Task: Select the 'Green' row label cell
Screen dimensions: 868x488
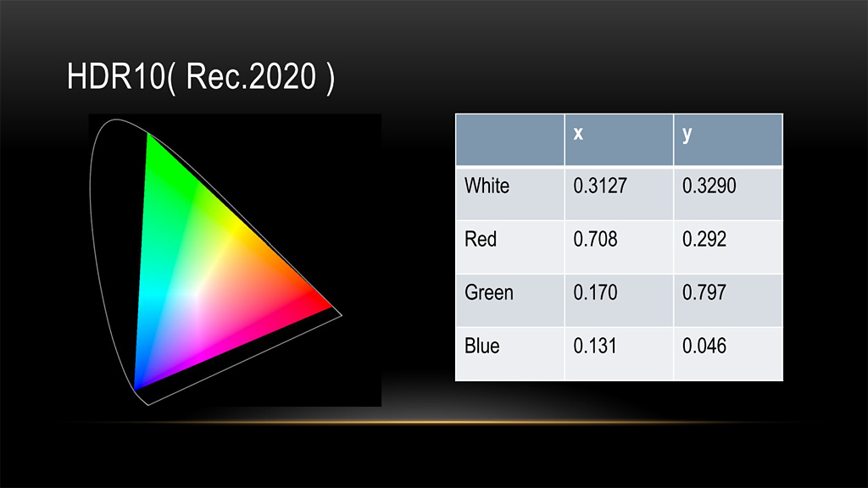Action: tap(509, 301)
